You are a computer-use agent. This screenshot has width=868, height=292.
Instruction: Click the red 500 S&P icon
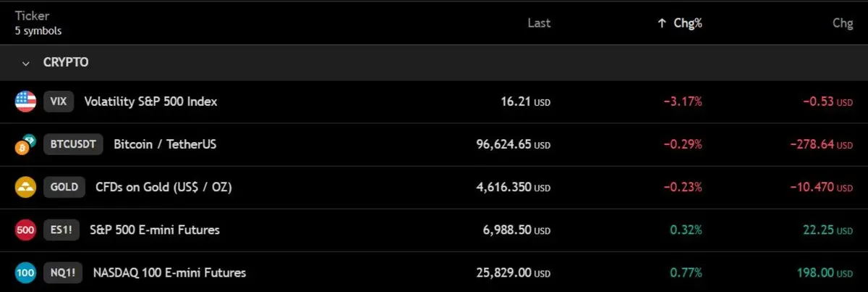pyautogui.click(x=25, y=230)
